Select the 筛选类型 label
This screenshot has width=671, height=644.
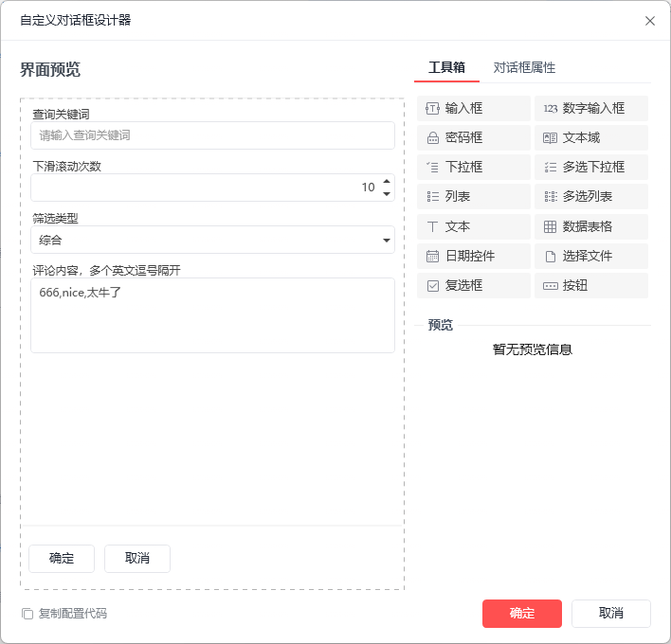coord(56,219)
